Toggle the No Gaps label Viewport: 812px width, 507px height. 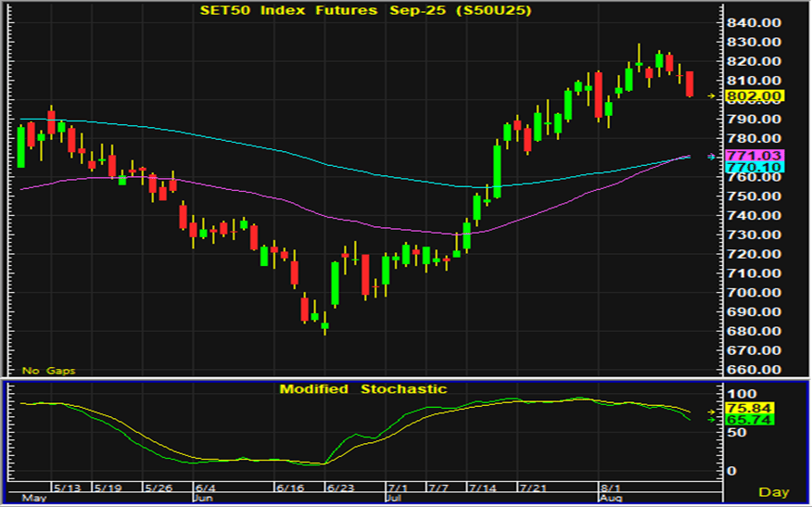click(x=48, y=371)
